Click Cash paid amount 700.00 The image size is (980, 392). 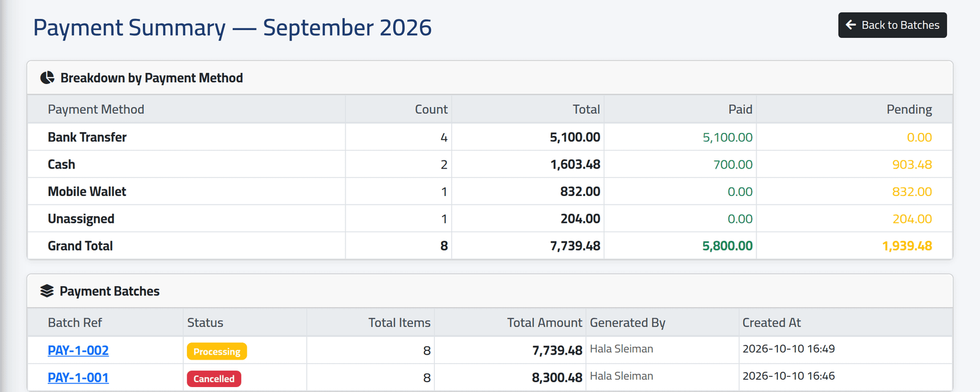[x=733, y=164]
